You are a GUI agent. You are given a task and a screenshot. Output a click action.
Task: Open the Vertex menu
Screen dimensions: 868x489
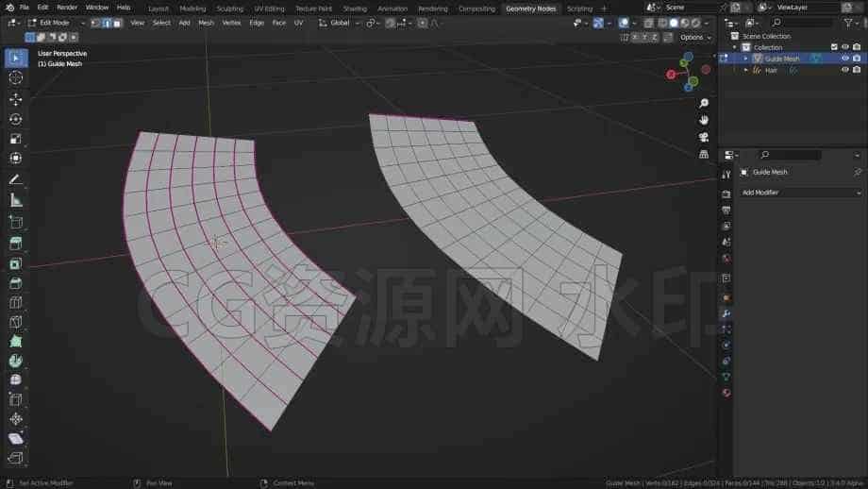231,24
